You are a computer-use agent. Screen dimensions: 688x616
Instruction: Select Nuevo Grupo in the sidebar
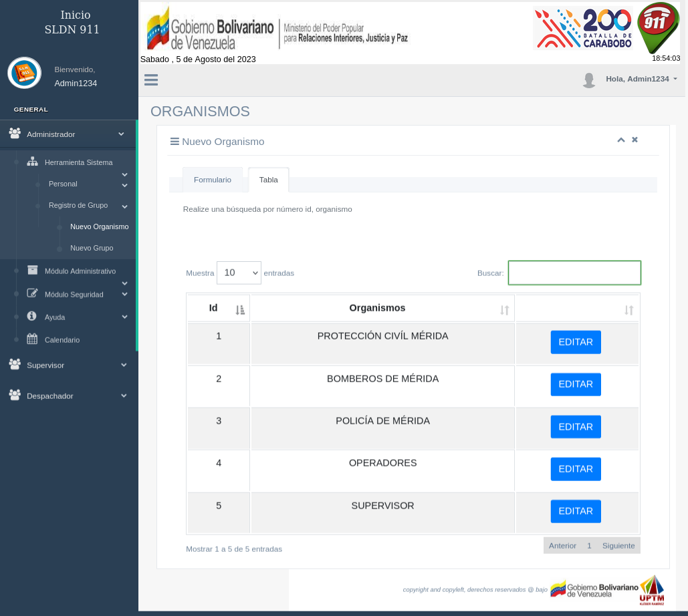pyautogui.click(x=92, y=248)
